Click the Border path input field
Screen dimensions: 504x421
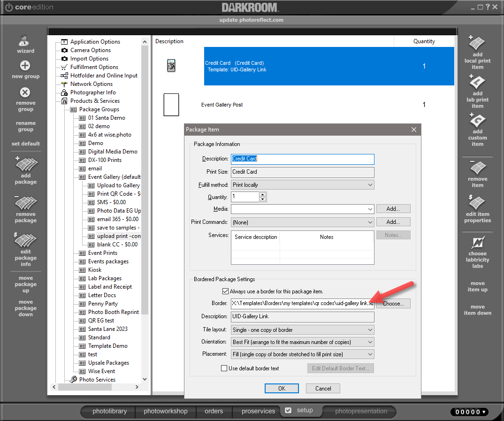[x=303, y=303]
